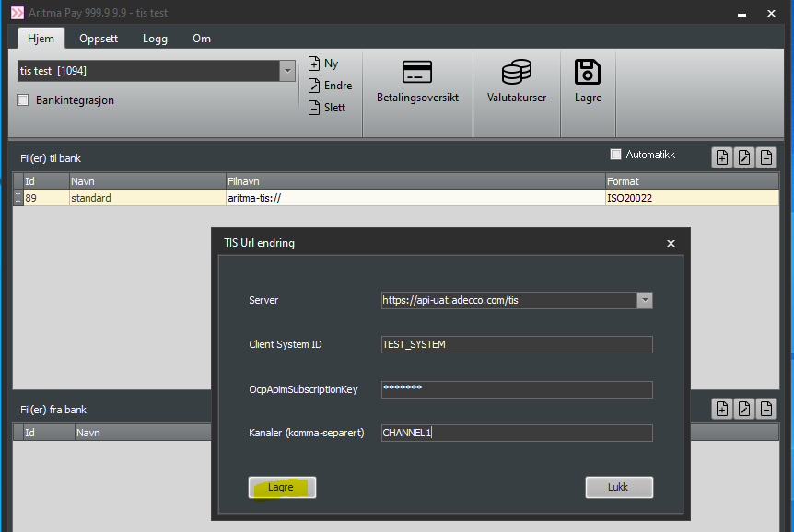This screenshot has height=532, width=794.
Task: Add new file in Fil(er) til bank
Action: coord(722,157)
